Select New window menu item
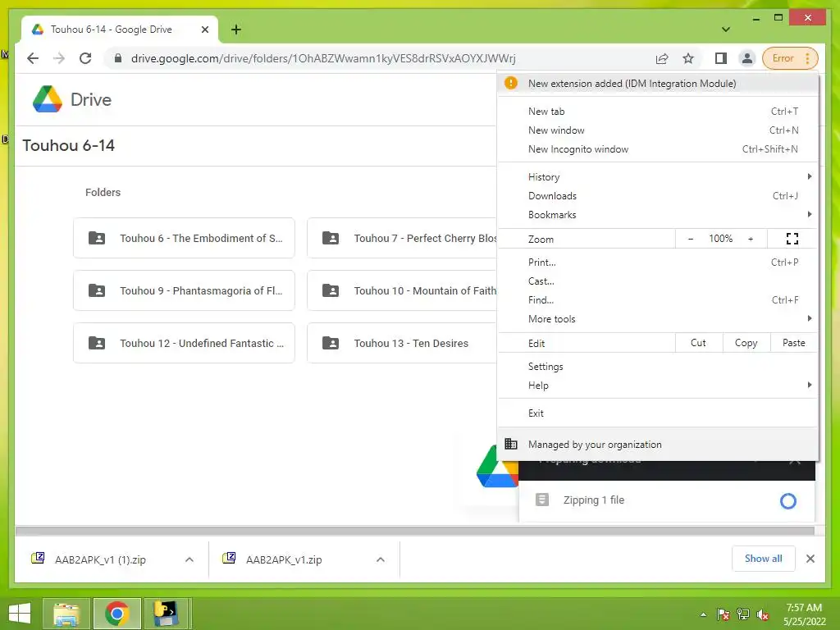Screen dimensions: 840x630 [658, 130]
